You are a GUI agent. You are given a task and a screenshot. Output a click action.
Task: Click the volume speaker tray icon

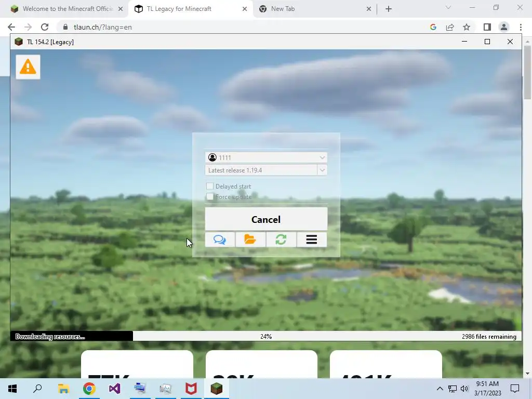(x=464, y=389)
